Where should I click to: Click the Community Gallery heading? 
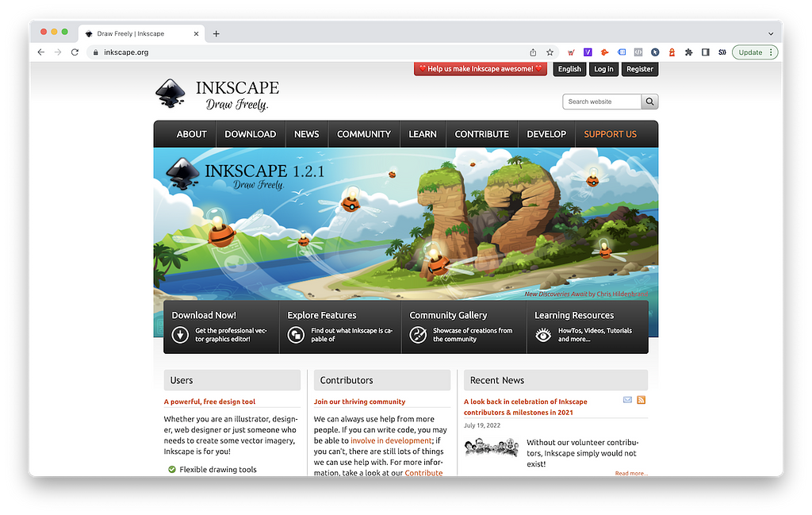tap(448, 315)
